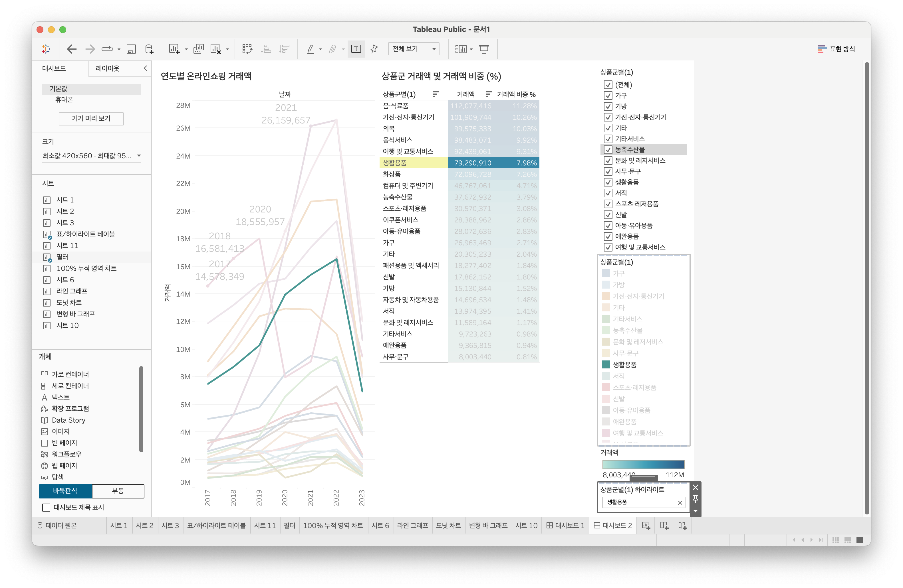Click the save icon in toolbar
The height and width of the screenshot is (588, 903).
pos(131,49)
